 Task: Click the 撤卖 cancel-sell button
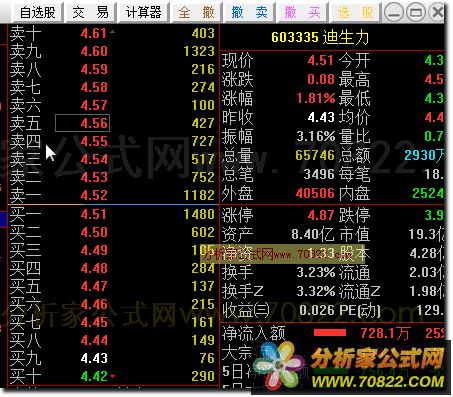[x=249, y=13]
